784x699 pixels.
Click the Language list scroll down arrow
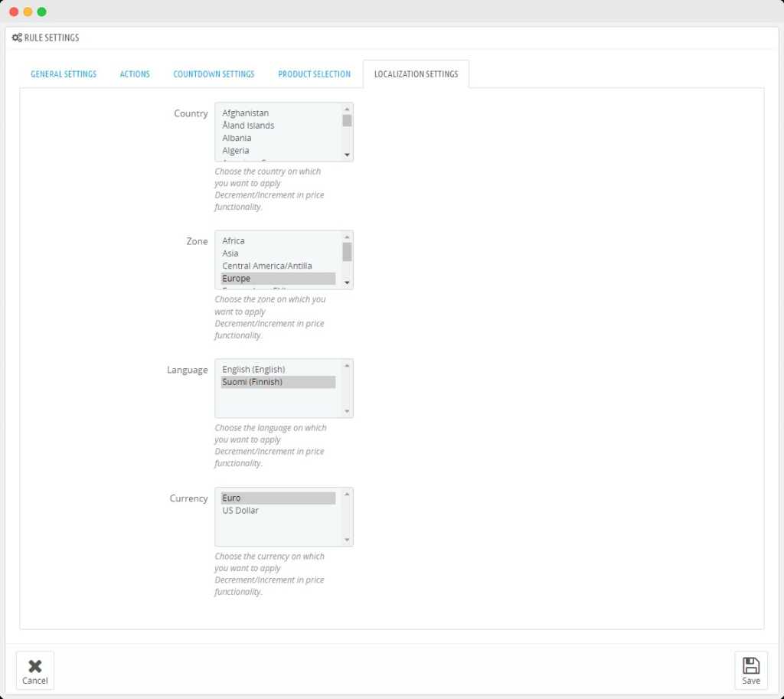click(347, 411)
